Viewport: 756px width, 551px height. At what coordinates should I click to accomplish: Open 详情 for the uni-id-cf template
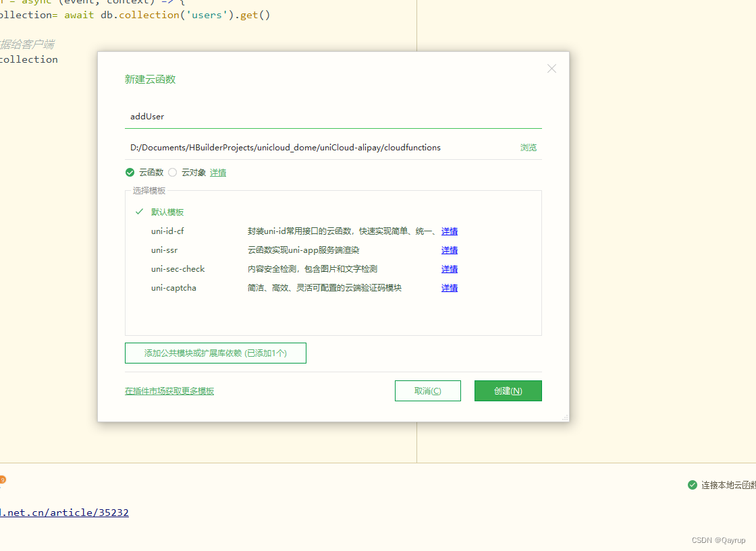(x=450, y=231)
